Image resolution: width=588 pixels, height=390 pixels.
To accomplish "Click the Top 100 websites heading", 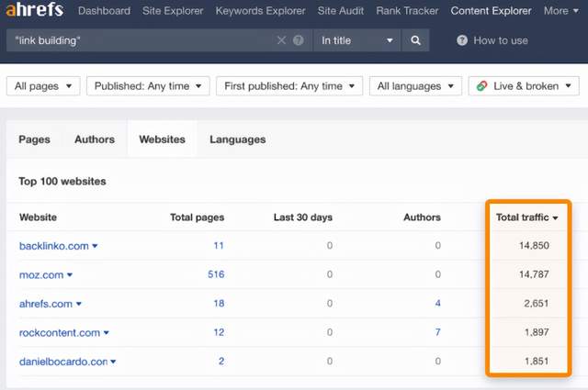I will pyautogui.click(x=62, y=182).
